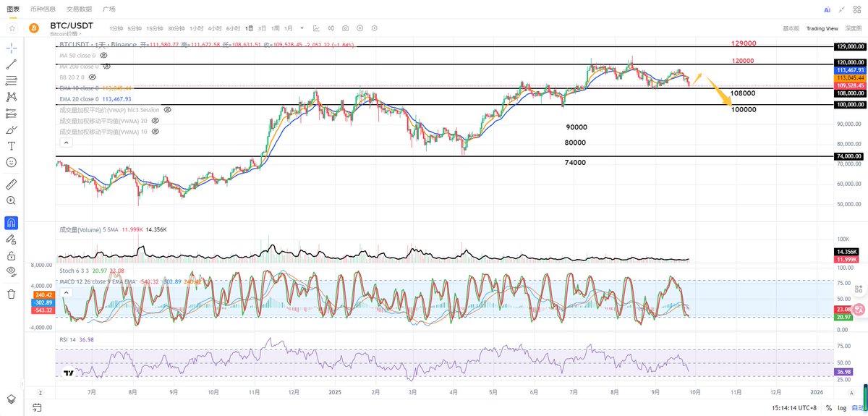Open EMA 20 close indicator legend

click(79, 99)
